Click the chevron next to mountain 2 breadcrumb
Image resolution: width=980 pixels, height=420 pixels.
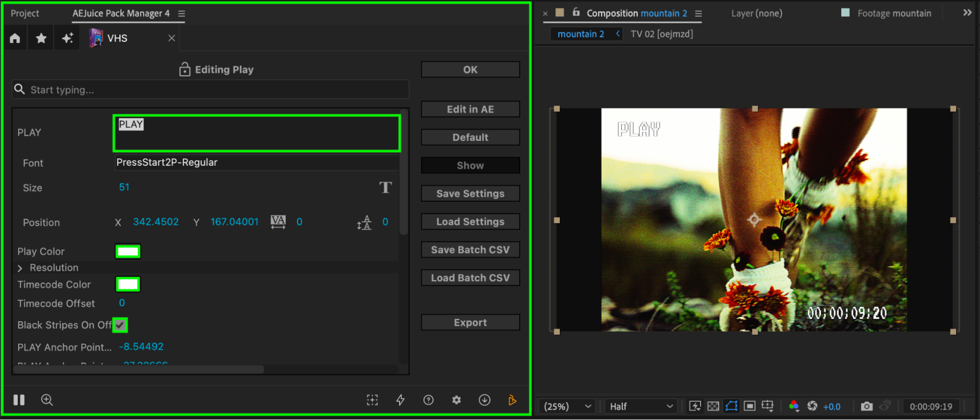pyautogui.click(x=618, y=33)
